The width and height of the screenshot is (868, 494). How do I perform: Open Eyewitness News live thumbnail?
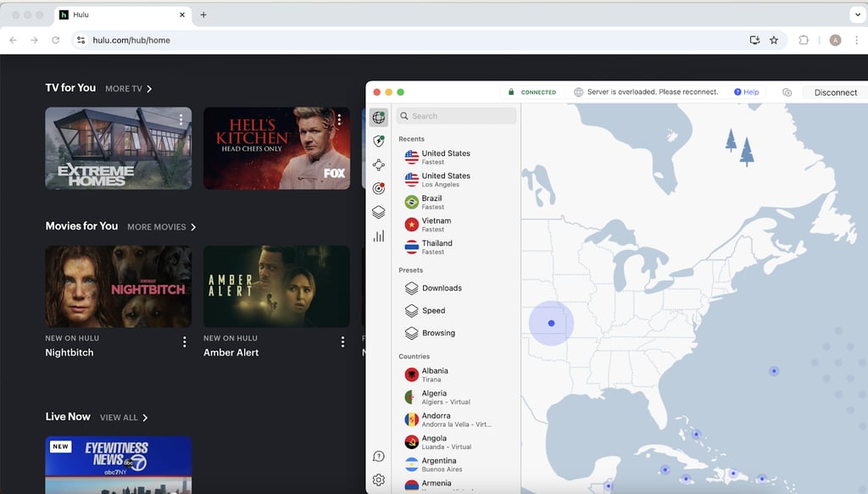pyautogui.click(x=119, y=464)
